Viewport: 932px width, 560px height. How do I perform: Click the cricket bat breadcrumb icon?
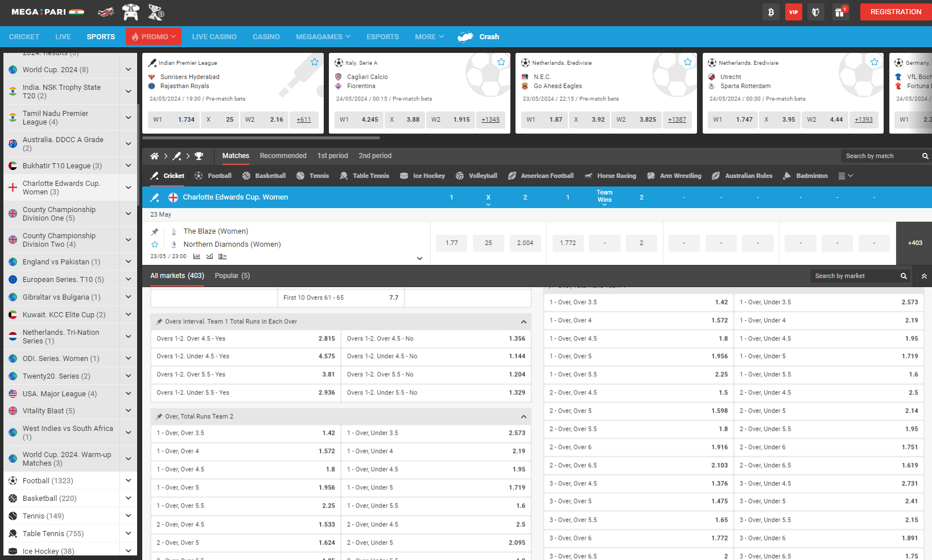click(177, 156)
